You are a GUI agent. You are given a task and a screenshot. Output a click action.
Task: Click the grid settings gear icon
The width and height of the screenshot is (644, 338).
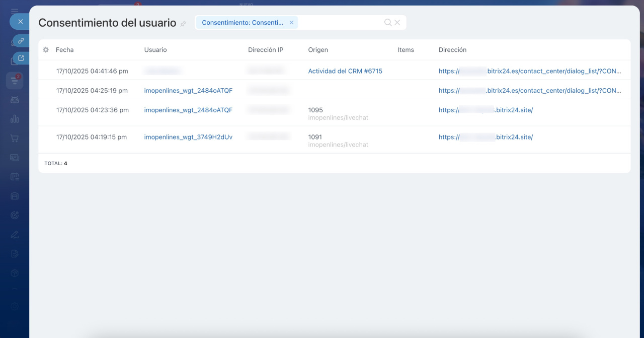tap(46, 50)
